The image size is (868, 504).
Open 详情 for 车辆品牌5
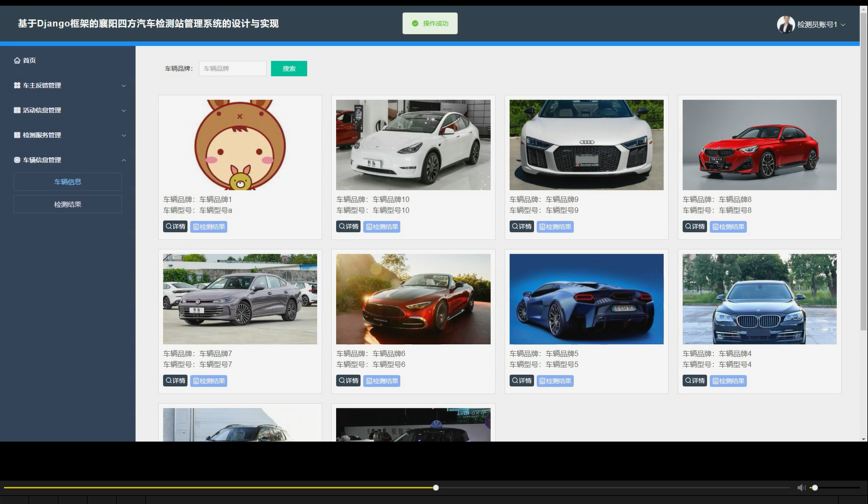coord(522,381)
